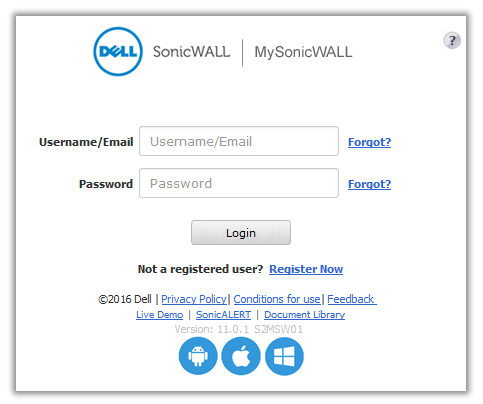Open the help question mark icon
The height and width of the screenshot is (404, 483).
click(452, 41)
